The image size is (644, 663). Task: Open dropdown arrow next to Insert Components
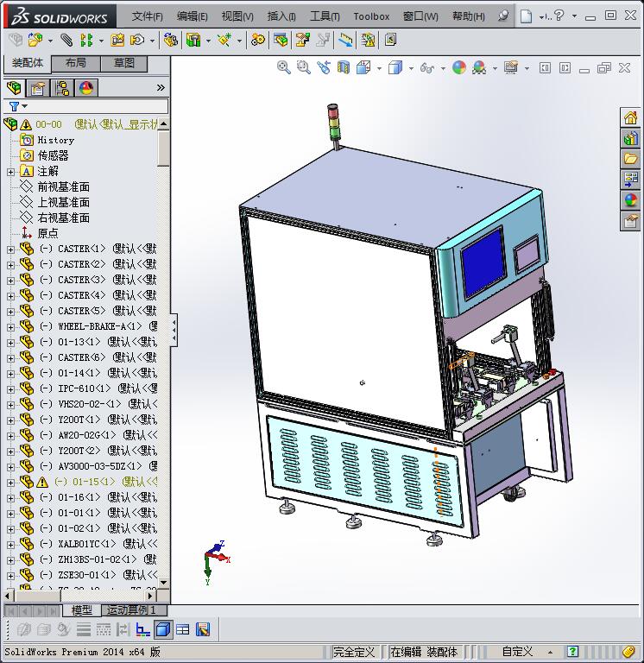click(50, 41)
